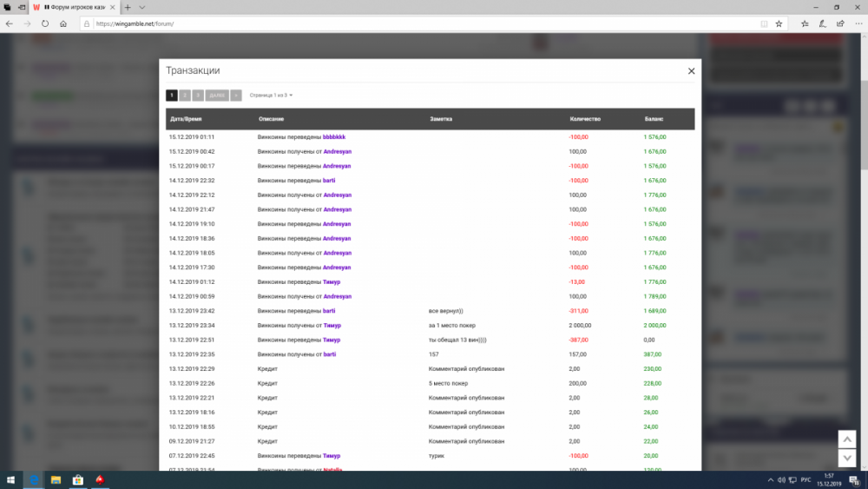Screen dimensions: 868x489
Task: Open the barti link in 14.12.2019 22:32 row
Action: pos(329,181)
